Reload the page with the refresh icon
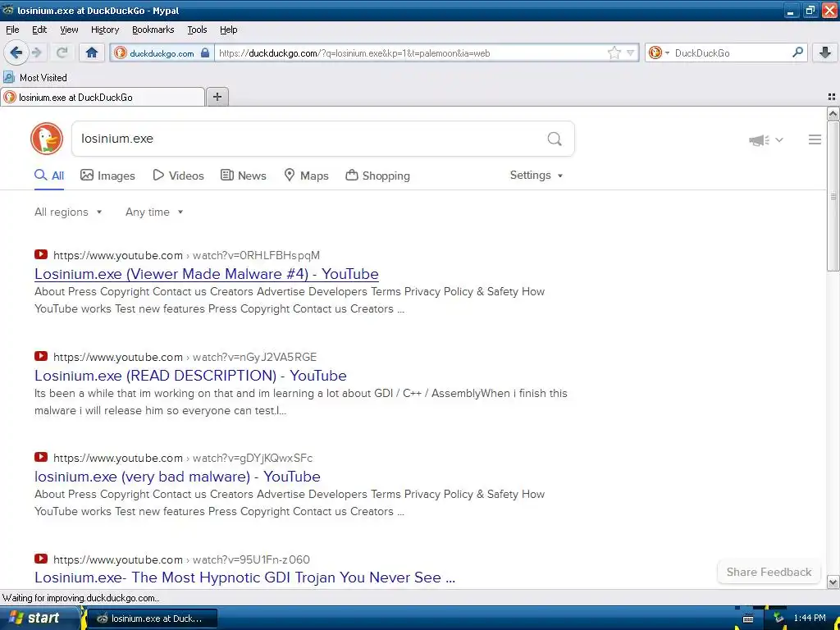Screen dimensions: 840x630 pos(62,52)
